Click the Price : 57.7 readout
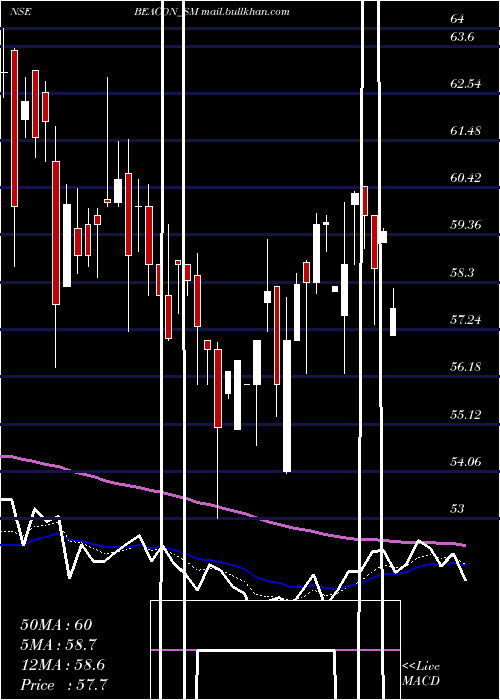This screenshot has height=700, width=500. pyautogui.click(x=64, y=685)
